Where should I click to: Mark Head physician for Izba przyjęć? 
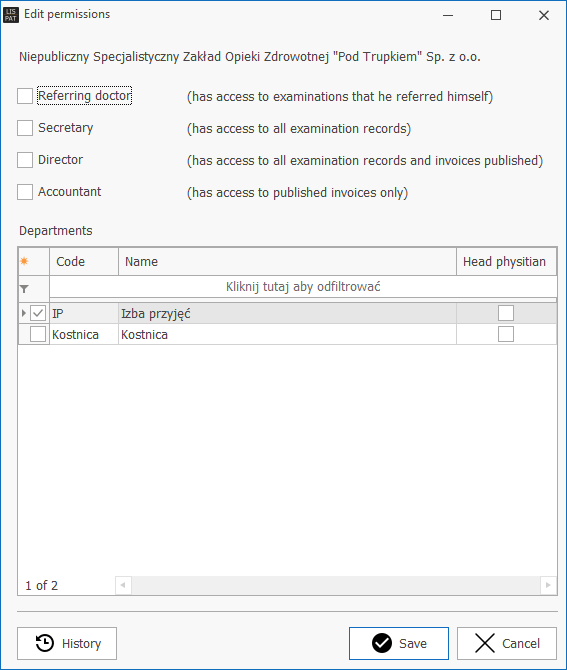pos(506,313)
